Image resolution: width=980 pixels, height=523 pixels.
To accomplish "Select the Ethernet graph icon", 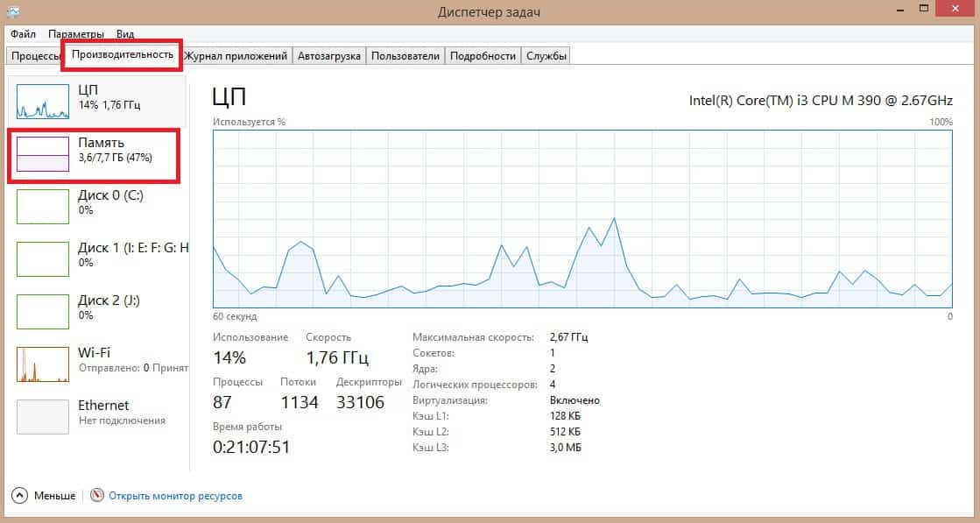I will [x=43, y=416].
